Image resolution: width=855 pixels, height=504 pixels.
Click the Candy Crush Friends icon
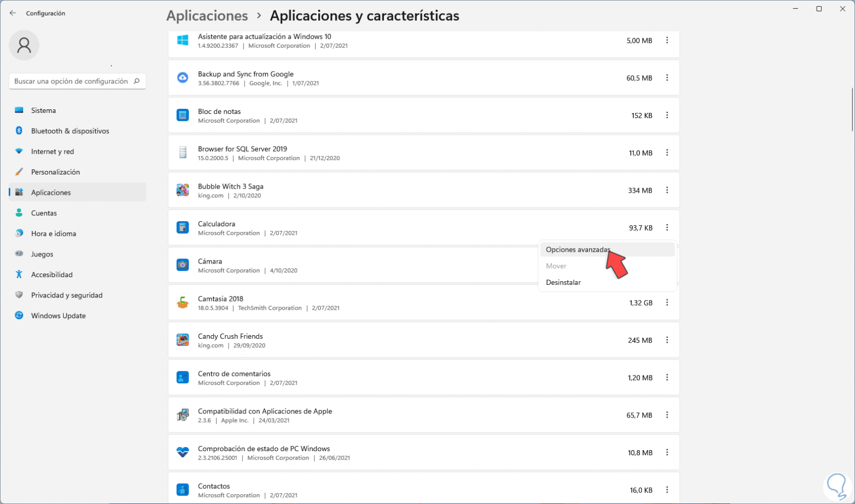(x=182, y=340)
